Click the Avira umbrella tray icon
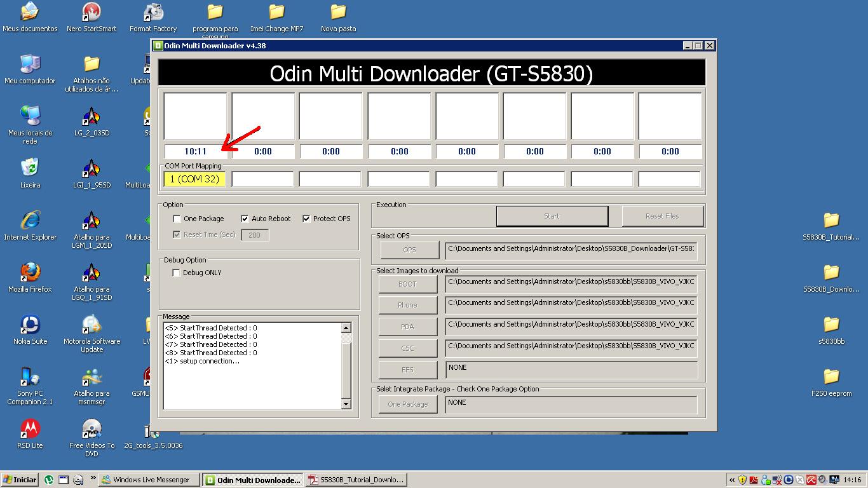 [811, 480]
